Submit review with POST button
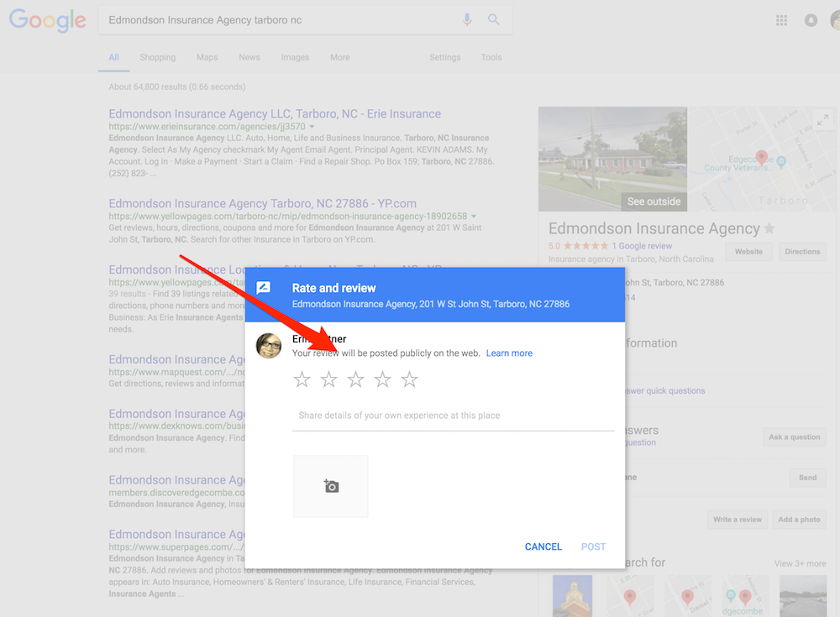Screen dimensions: 840x617 (x=594, y=546)
